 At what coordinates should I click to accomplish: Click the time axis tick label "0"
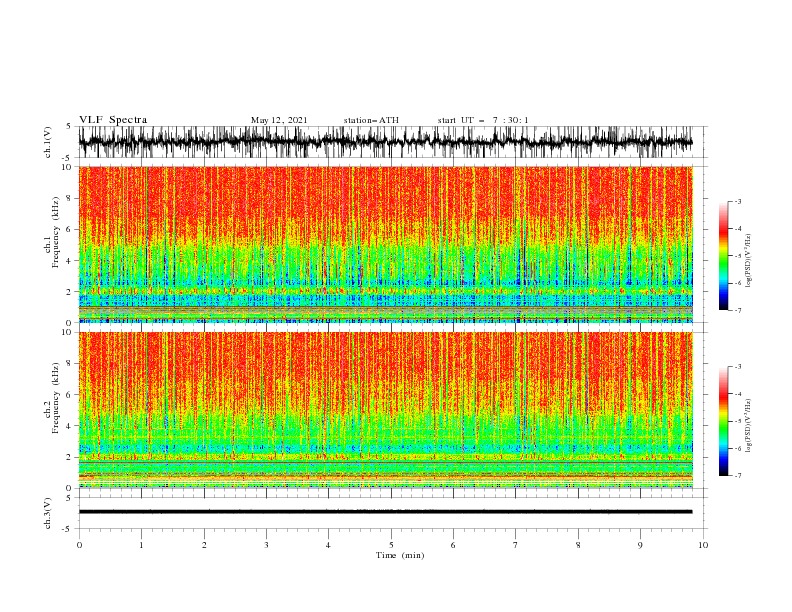[79, 545]
